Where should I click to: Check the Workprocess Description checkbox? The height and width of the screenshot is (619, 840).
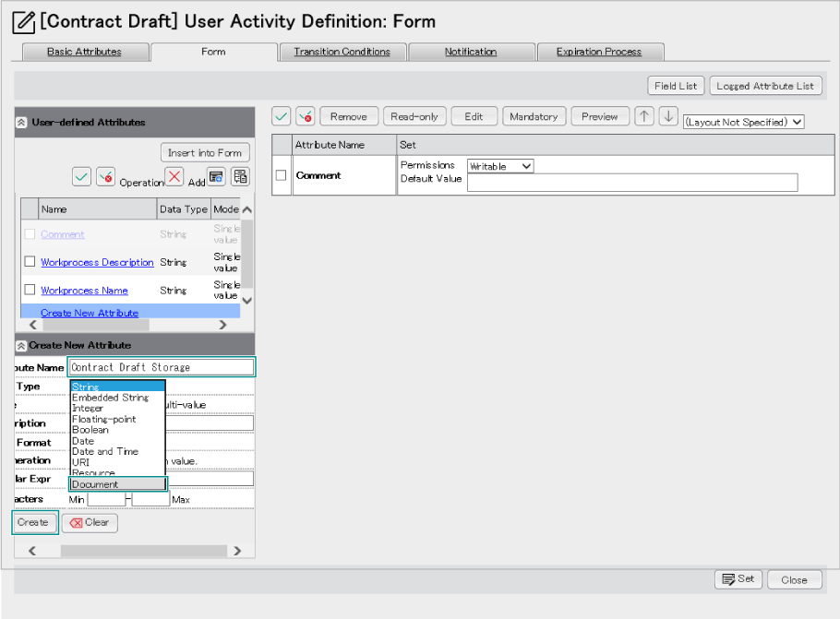(x=30, y=262)
